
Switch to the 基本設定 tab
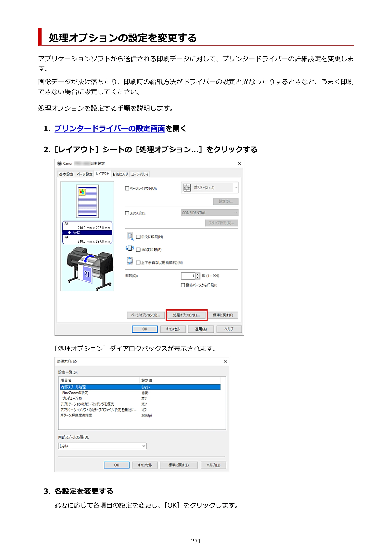tap(66, 174)
